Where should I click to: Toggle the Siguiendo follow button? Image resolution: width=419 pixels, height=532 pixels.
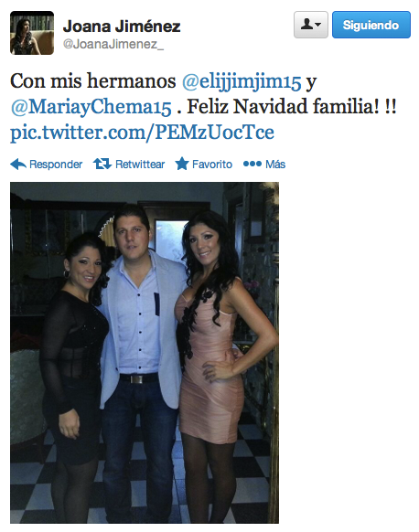click(371, 25)
